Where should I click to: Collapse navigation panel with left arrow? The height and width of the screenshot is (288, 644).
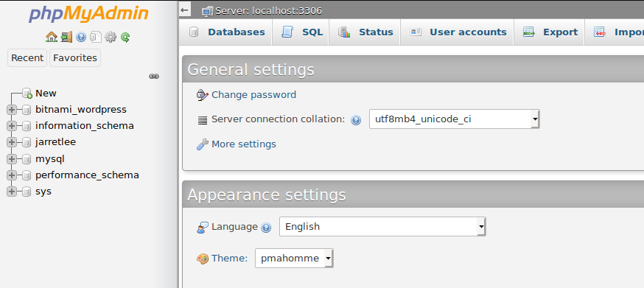(x=185, y=10)
